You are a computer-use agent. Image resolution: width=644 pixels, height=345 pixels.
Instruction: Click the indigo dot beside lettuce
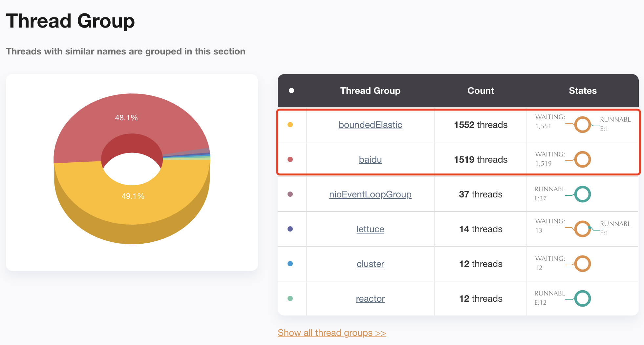click(x=290, y=229)
